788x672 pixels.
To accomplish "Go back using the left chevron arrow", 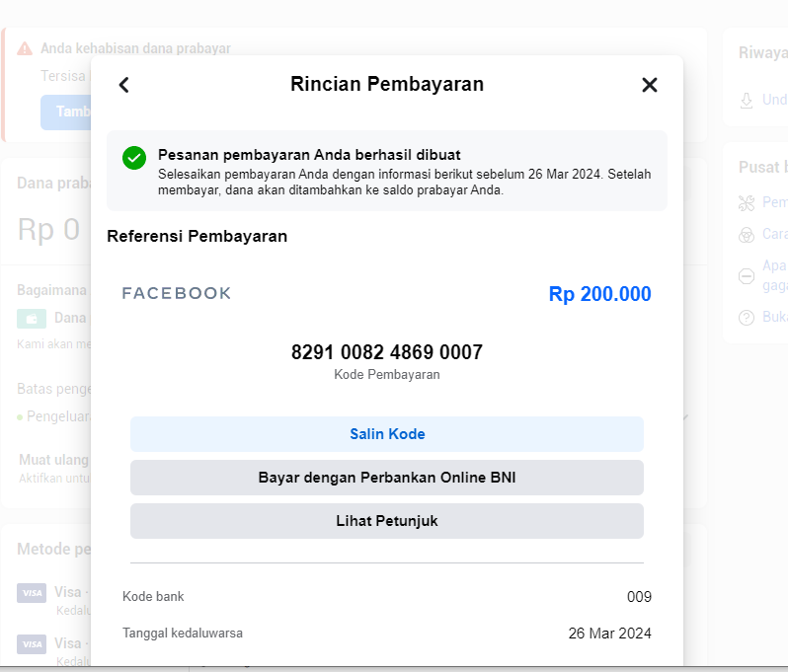I will coord(124,85).
